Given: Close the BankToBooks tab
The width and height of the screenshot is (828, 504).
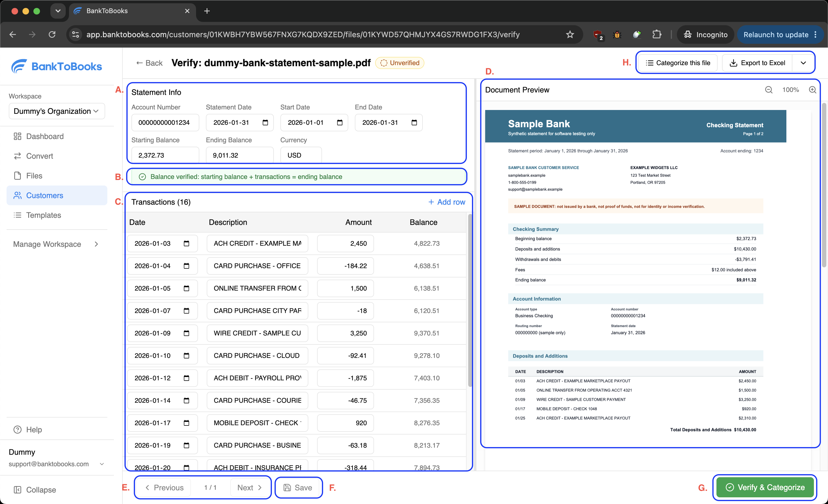Looking at the screenshot, I should 187,11.
